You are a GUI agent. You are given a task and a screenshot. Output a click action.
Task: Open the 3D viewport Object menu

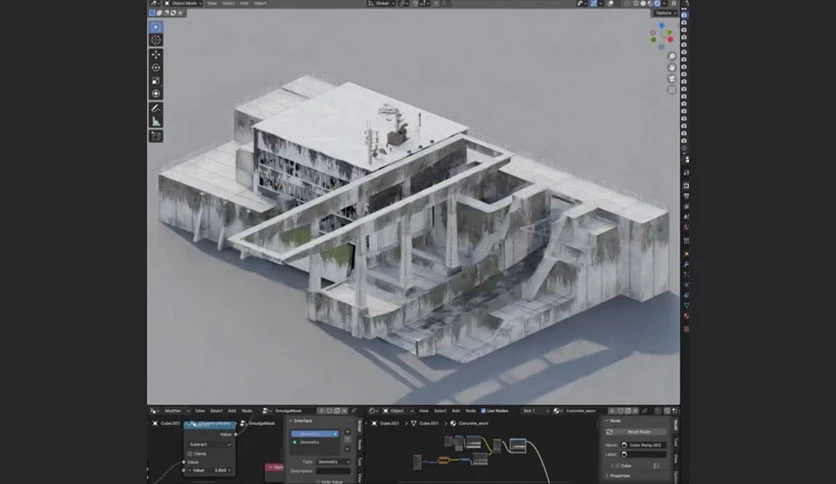(x=260, y=3)
